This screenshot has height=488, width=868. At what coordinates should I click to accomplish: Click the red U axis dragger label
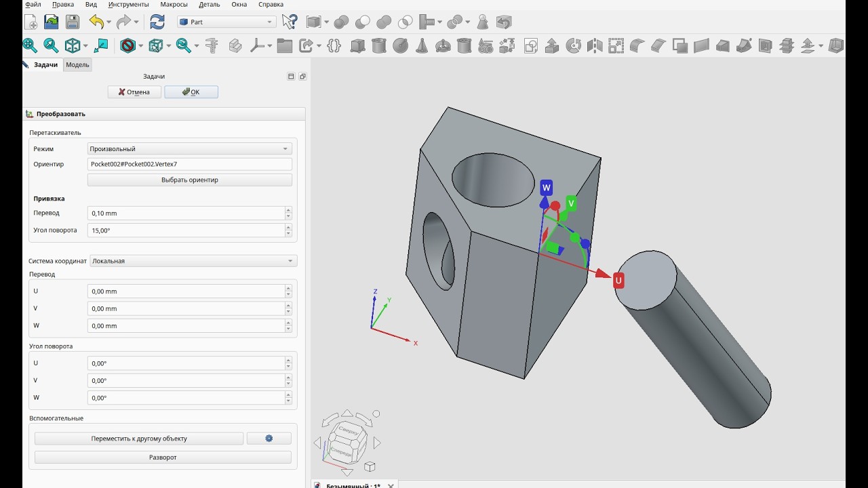pyautogui.click(x=618, y=281)
